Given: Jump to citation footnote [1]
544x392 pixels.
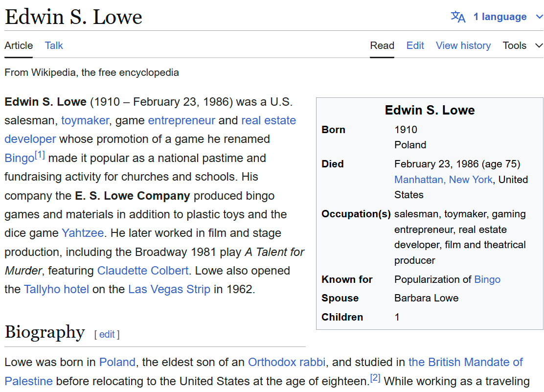Looking at the screenshot, I should point(40,155).
